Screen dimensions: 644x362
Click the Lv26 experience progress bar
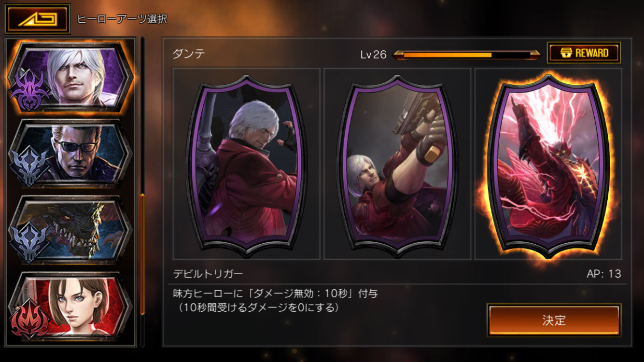[466, 55]
